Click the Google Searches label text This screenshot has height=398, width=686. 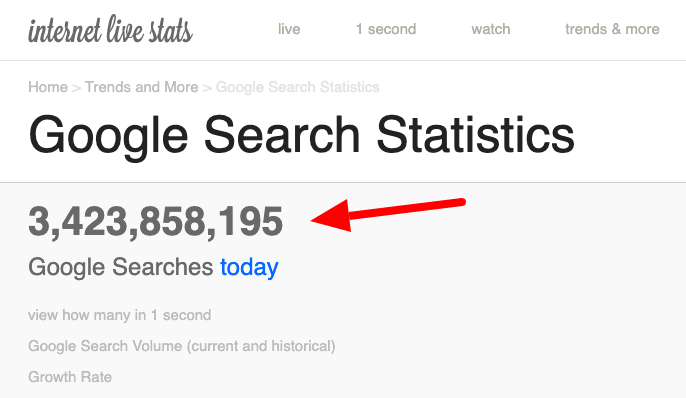click(120, 266)
